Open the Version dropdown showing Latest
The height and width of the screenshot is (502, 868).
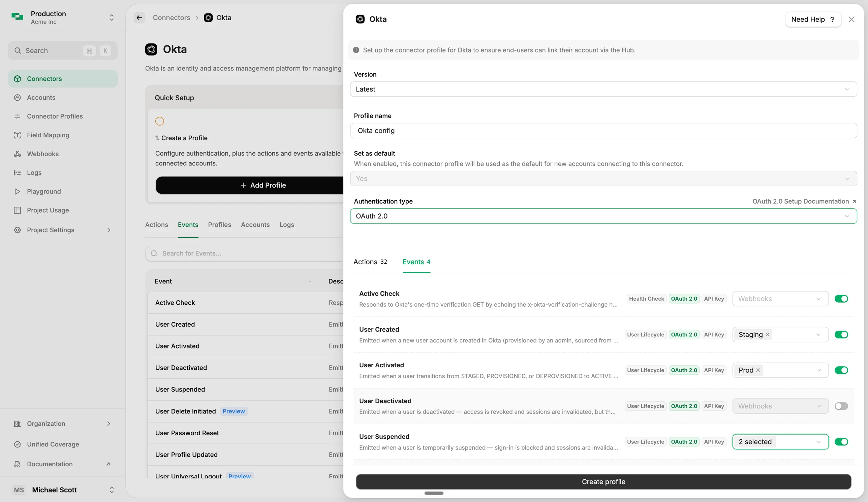tap(603, 89)
